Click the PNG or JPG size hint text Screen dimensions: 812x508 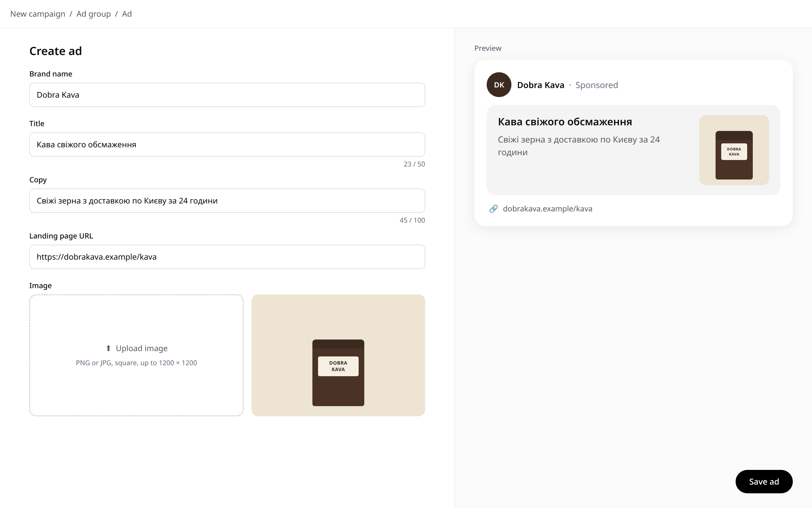[x=136, y=363]
